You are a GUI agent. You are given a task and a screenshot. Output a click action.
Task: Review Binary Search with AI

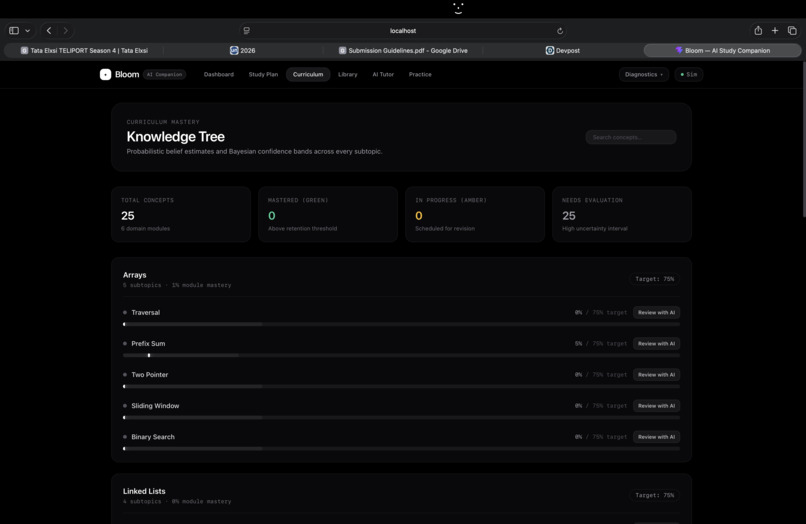(656, 437)
